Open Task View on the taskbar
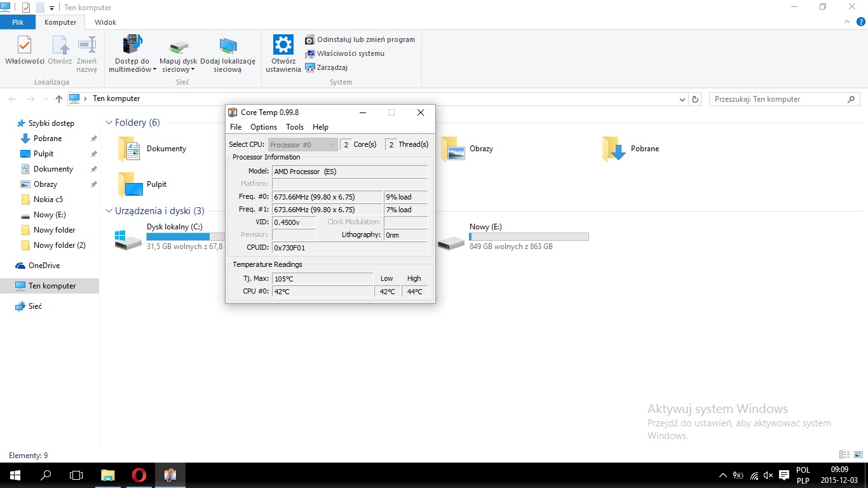This screenshot has height=488, width=868. pyautogui.click(x=76, y=475)
